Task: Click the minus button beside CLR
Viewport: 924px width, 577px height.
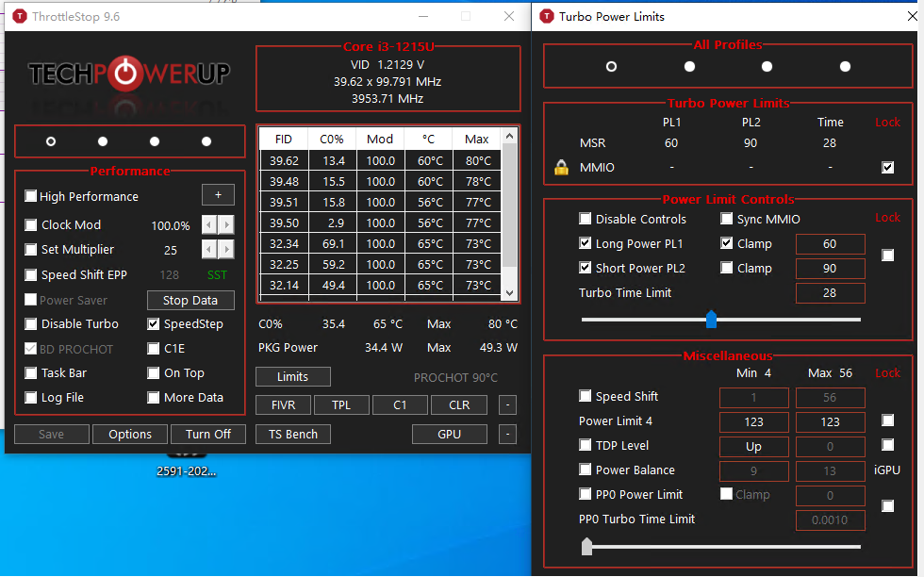Action: [507, 405]
